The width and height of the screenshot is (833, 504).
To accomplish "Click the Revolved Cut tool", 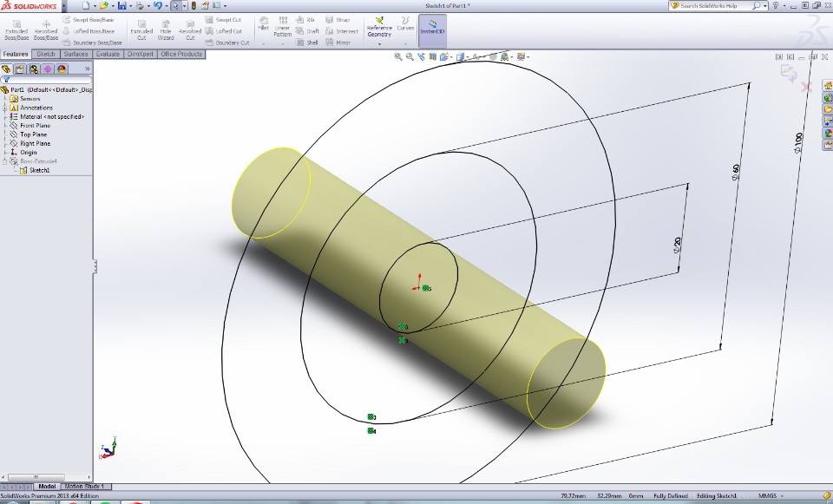I will (190, 30).
